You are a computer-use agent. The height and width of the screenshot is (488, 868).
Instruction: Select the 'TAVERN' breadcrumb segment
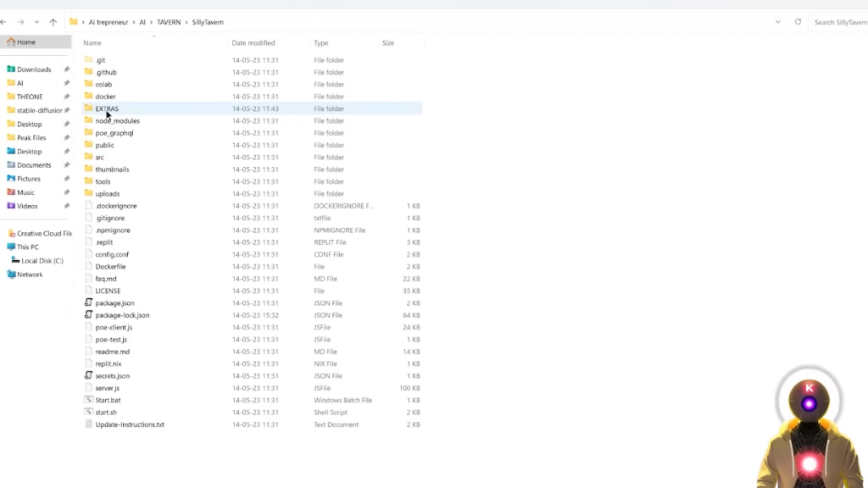tap(169, 22)
